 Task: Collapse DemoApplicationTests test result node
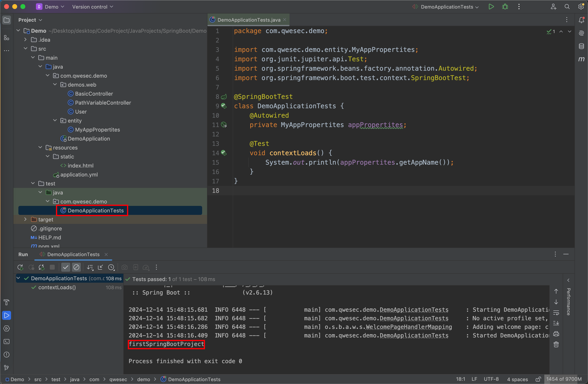point(18,278)
